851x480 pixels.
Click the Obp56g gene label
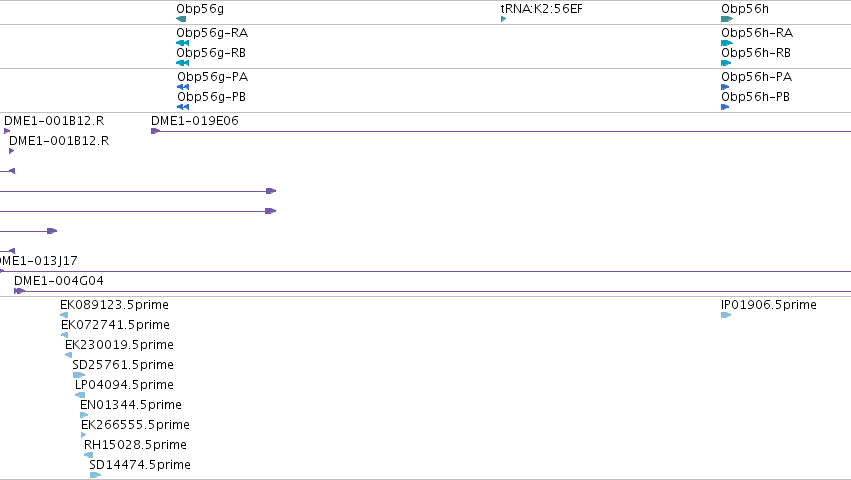(x=200, y=9)
